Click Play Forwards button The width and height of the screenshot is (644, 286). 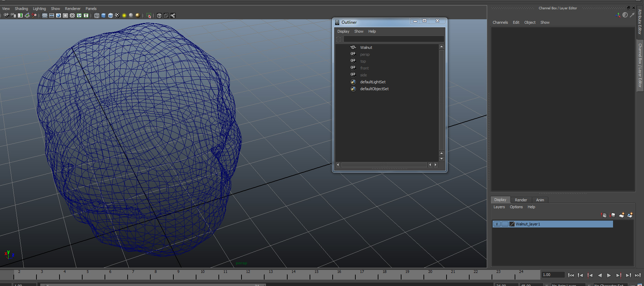609,275
